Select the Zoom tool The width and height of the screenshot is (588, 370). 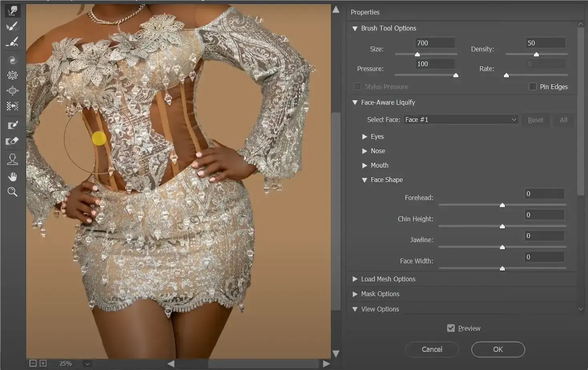click(x=12, y=192)
